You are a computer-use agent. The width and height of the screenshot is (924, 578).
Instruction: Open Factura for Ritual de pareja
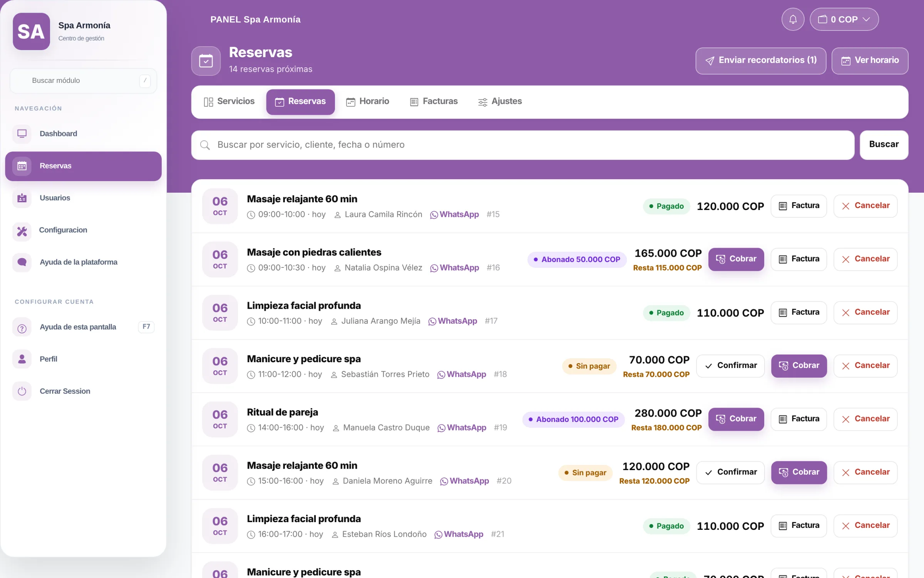click(798, 419)
